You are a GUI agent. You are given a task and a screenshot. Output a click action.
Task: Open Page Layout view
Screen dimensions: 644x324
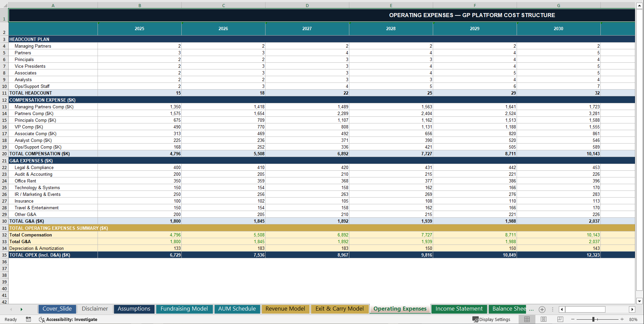[543, 319]
